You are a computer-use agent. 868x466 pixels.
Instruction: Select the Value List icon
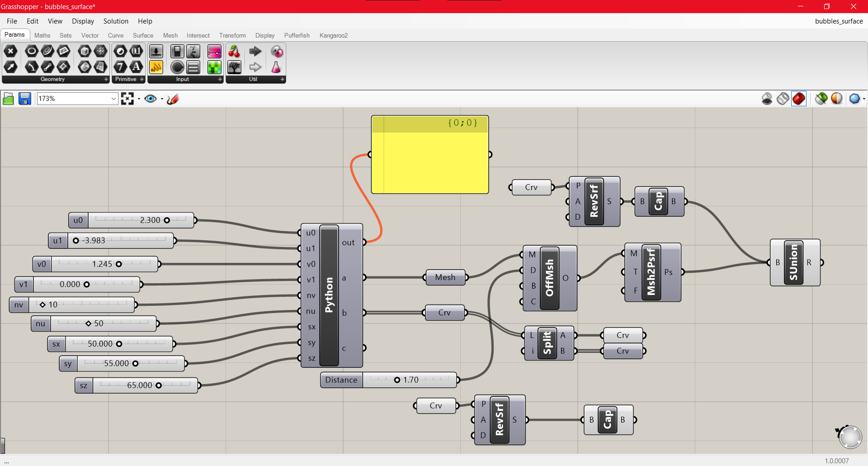193,67
